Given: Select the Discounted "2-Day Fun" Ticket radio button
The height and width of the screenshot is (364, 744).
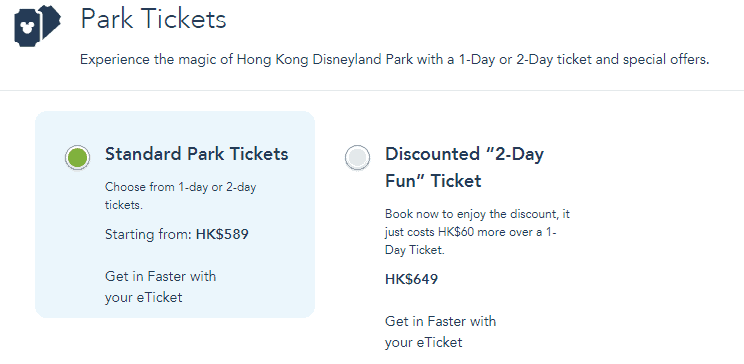Looking at the screenshot, I should pyautogui.click(x=357, y=157).
